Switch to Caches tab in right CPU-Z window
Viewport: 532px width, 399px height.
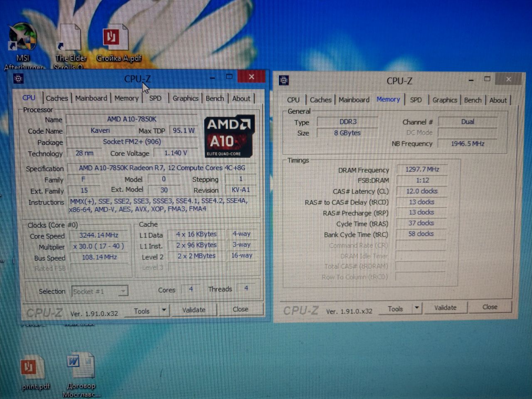click(320, 100)
